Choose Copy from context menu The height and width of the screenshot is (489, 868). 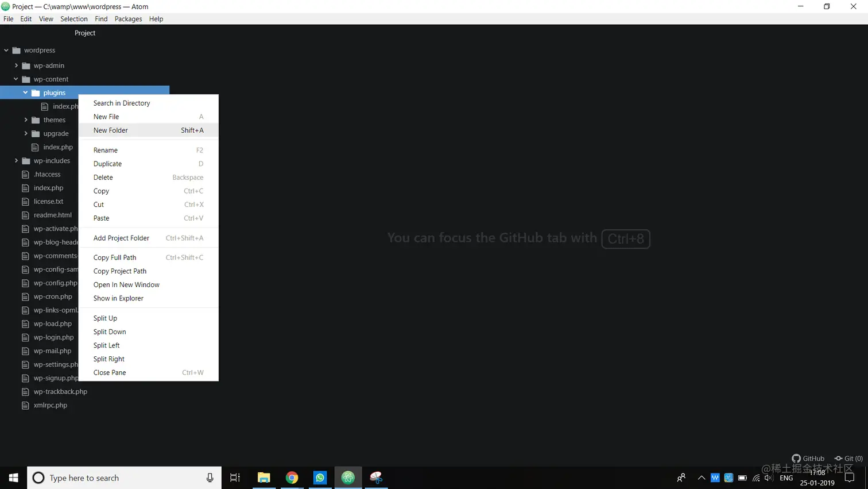point(148,191)
